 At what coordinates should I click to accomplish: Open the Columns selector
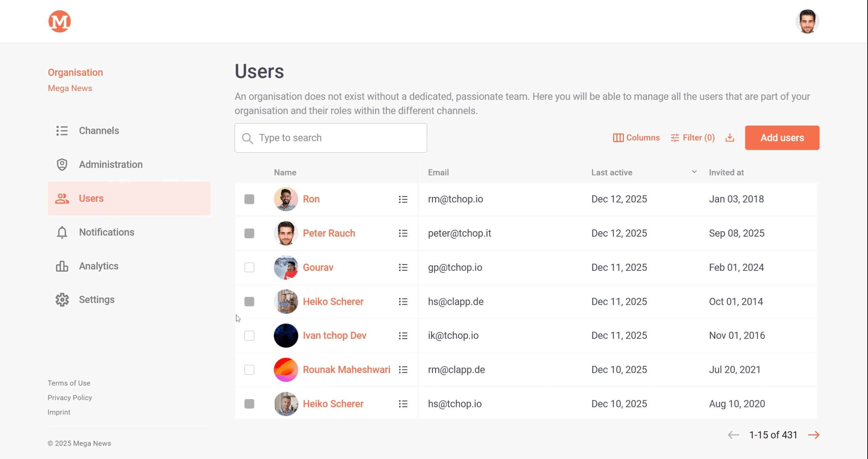coord(636,138)
